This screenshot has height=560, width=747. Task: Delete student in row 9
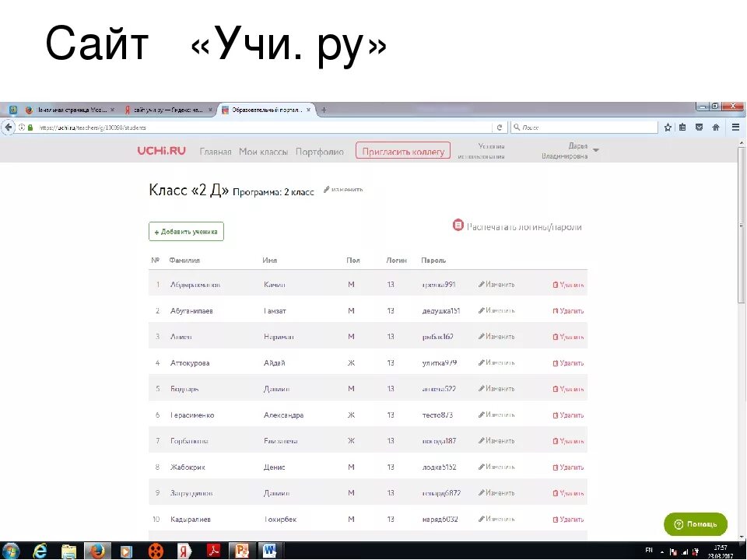568,493
